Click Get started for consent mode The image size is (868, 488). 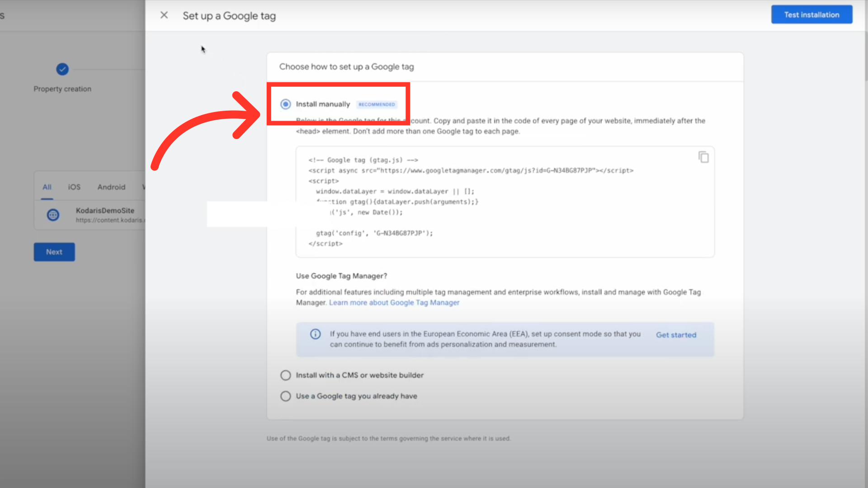point(676,335)
